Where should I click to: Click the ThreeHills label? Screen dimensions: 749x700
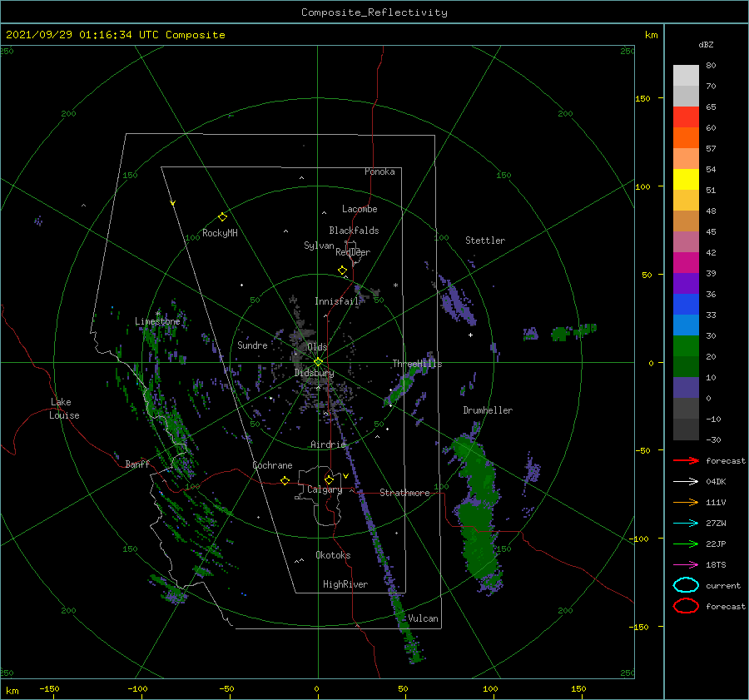click(x=418, y=364)
